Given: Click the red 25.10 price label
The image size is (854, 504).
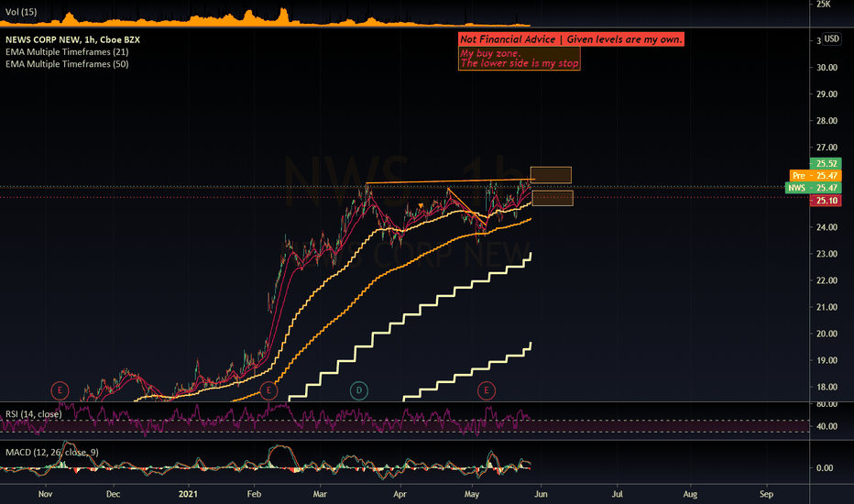Looking at the screenshot, I should [x=827, y=201].
